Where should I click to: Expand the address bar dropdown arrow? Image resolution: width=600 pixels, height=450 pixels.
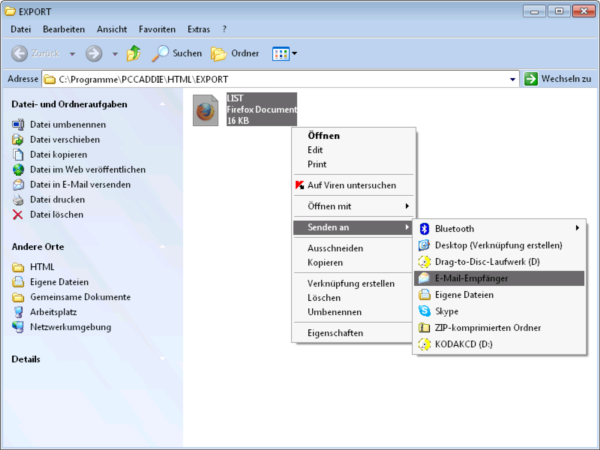[513, 79]
